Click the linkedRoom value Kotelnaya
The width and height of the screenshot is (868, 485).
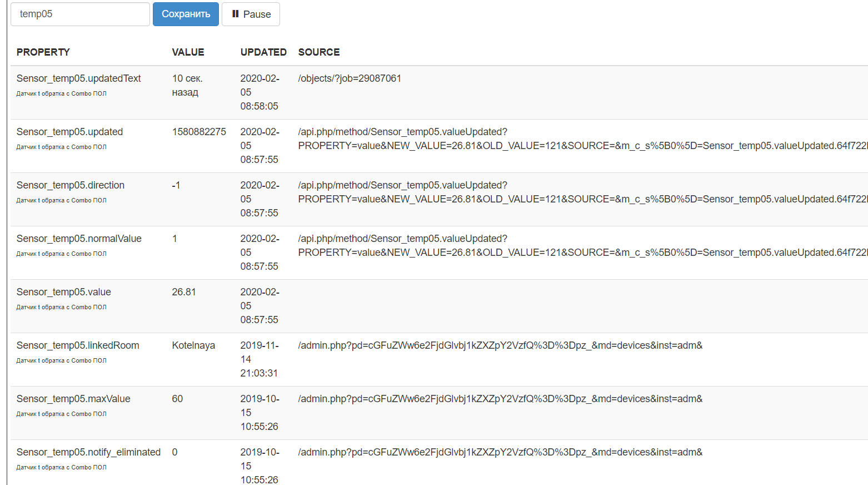point(193,345)
